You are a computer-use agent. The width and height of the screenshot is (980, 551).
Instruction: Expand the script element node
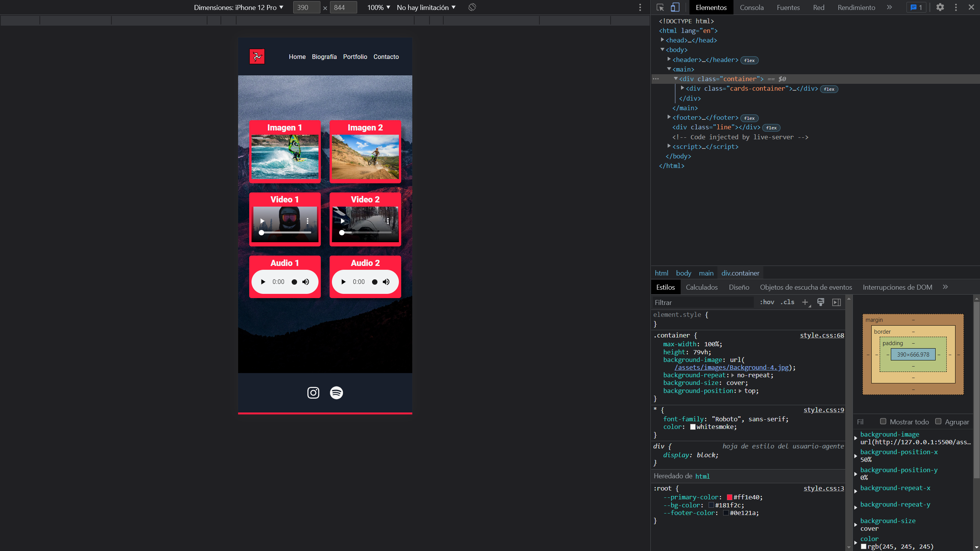coord(669,146)
